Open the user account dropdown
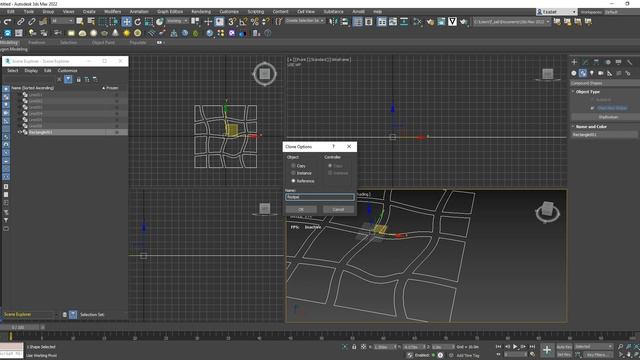This screenshot has height=360, width=640. click(556, 12)
